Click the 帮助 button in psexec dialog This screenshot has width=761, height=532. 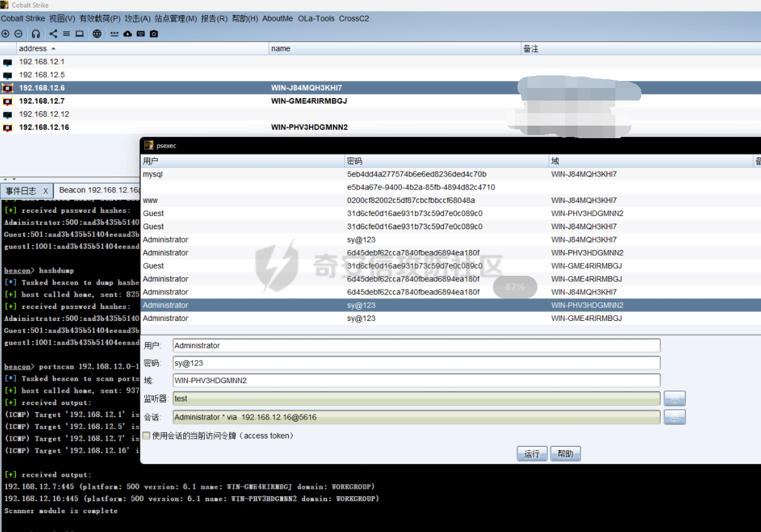[565, 453]
